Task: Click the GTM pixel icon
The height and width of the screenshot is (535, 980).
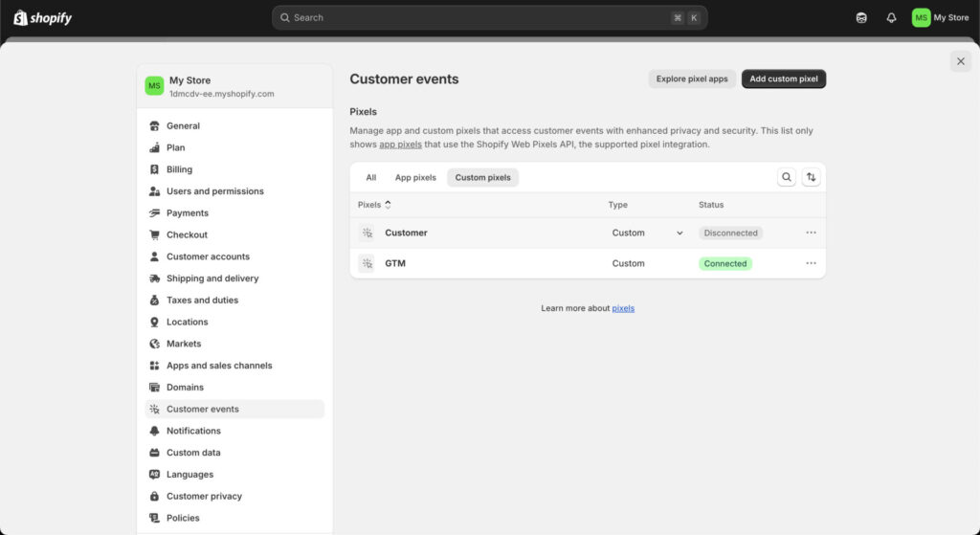Action: click(367, 263)
